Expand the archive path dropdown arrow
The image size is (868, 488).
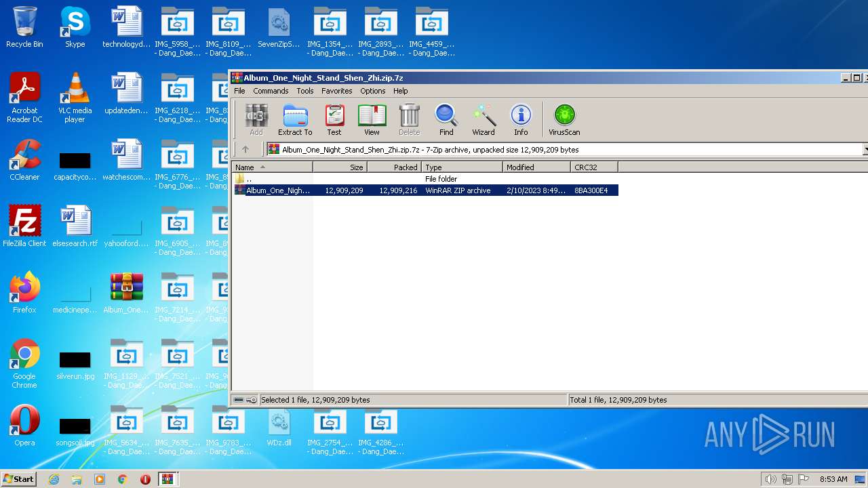(865, 150)
